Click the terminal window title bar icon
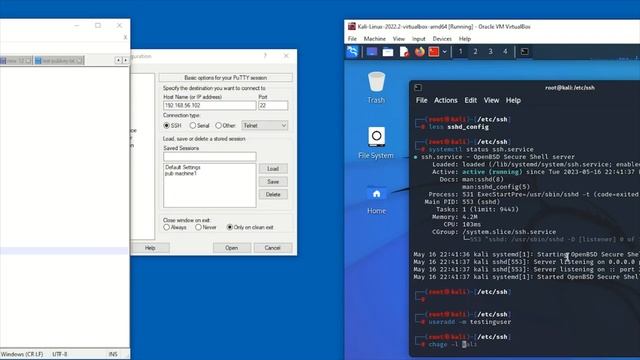Screen dimensions: 640x360 click(418, 87)
